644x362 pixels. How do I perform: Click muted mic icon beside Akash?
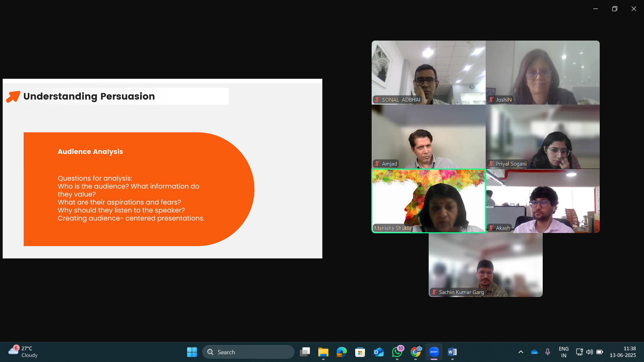tap(491, 228)
